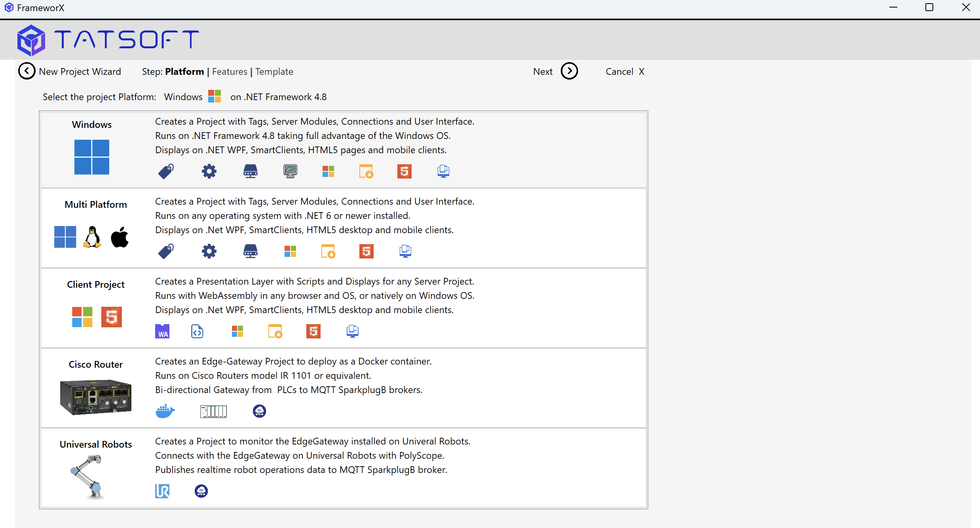Viewport: 980px width, 528px height.
Task: Click 'Publishes realtime robot operations data' line
Action: click(301, 470)
